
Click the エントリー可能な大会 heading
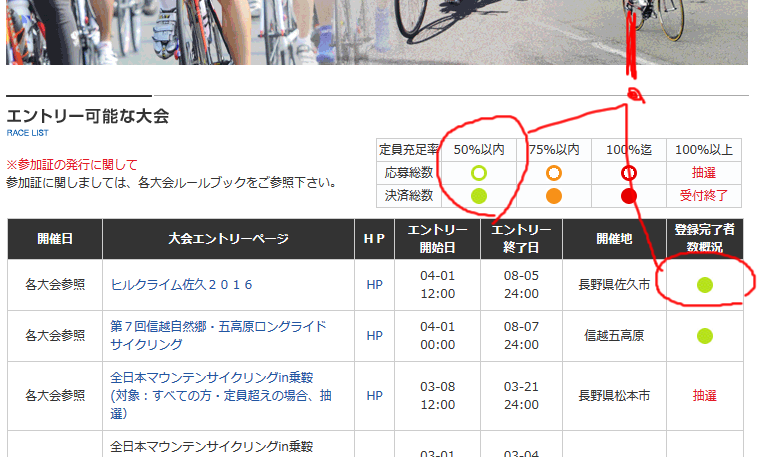point(87,116)
